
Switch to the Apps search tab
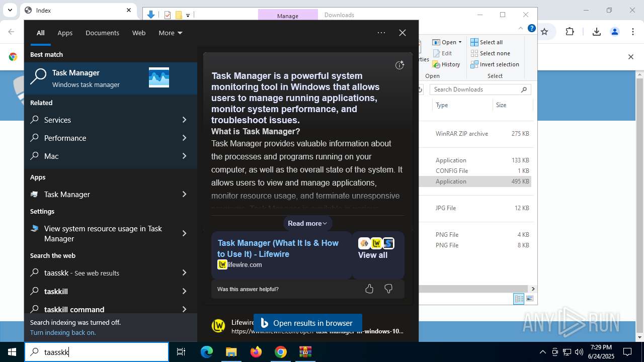[65, 33]
